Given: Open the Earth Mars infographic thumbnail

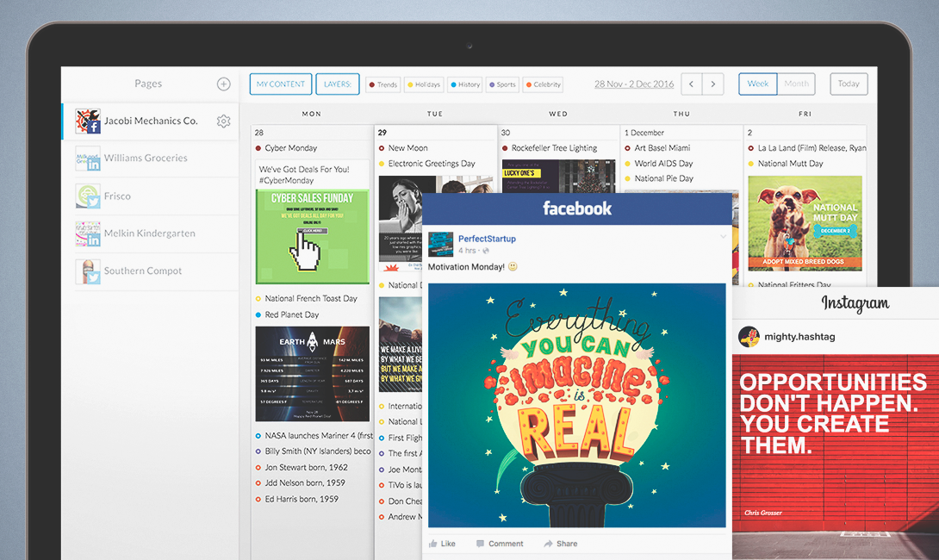Looking at the screenshot, I should click(313, 374).
